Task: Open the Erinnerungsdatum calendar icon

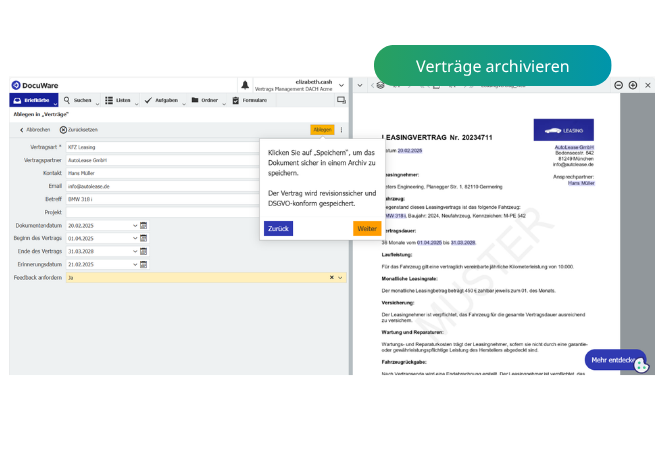Action: click(x=144, y=264)
